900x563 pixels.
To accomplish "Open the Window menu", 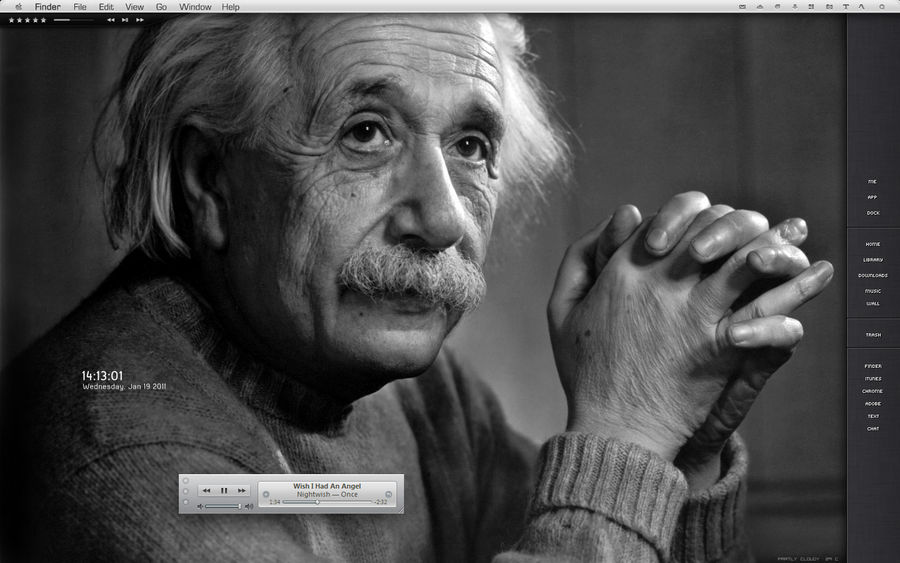I will [x=195, y=7].
